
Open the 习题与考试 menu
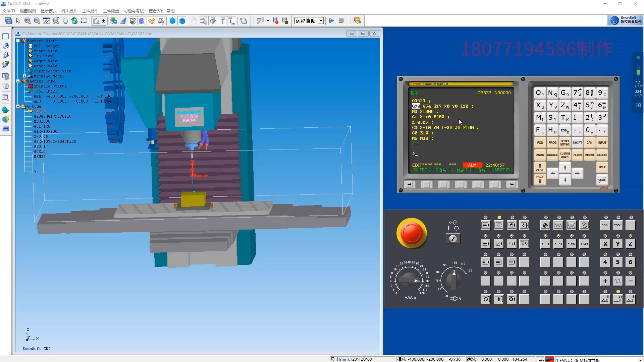tap(134, 11)
